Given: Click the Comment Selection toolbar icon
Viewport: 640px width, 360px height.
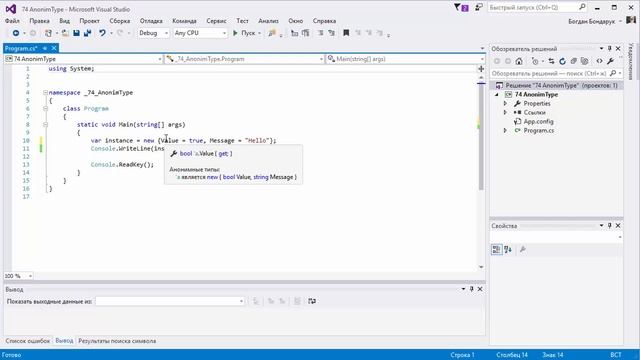Looking at the screenshot, I should tap(320, 33).
